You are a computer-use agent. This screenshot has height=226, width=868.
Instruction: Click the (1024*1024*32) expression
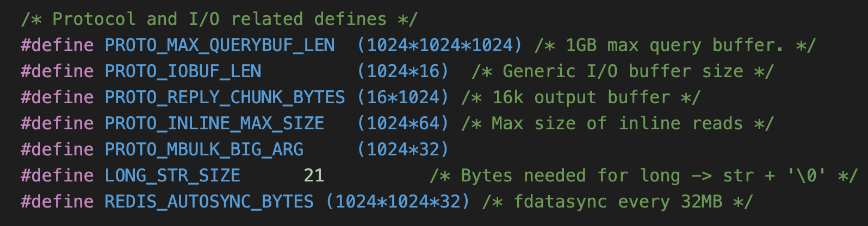coord(398,202)
